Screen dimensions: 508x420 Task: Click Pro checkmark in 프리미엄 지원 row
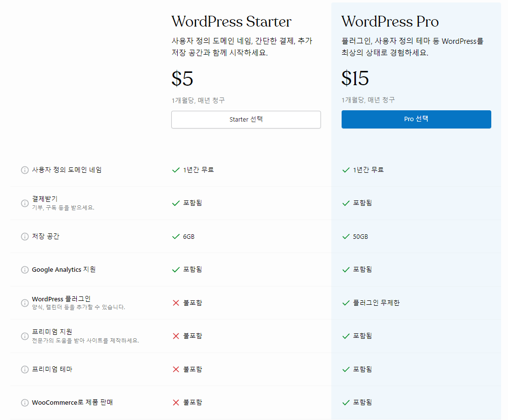[346, 336]
